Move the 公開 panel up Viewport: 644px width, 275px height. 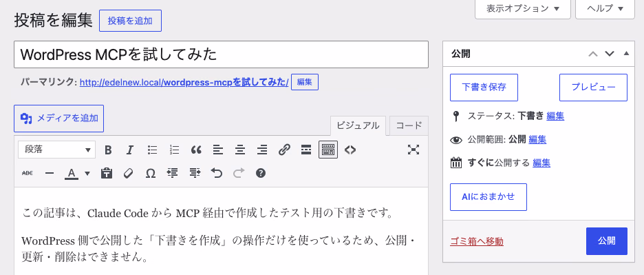[x=592, y=54]
